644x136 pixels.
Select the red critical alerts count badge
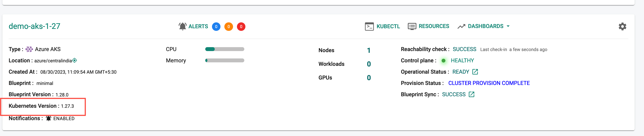[241, 27]
